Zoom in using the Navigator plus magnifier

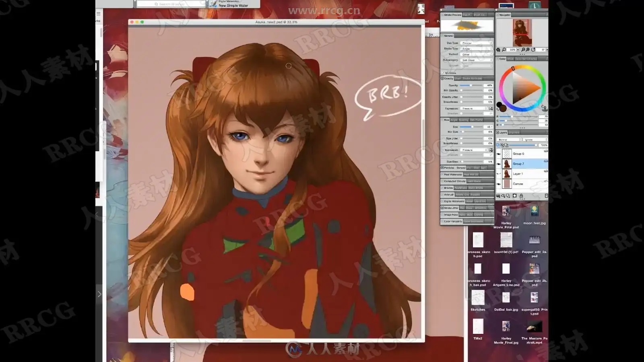click(x=528, y=49)
